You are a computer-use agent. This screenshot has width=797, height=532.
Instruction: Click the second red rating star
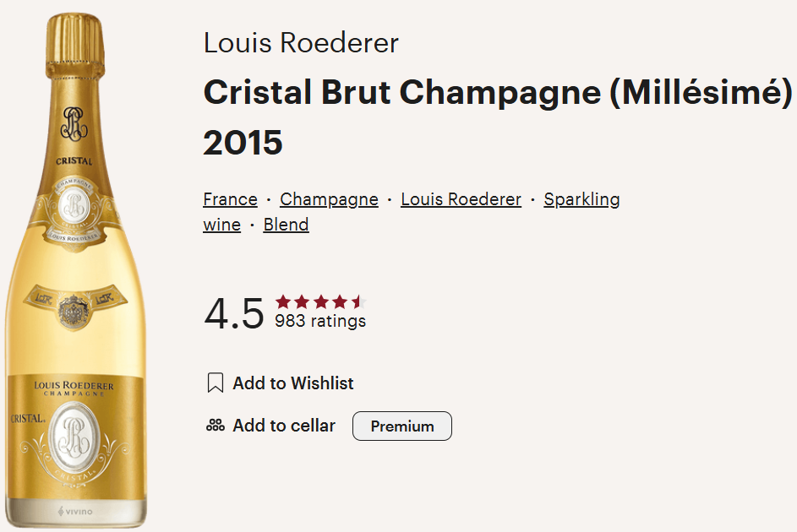(302, 302)
